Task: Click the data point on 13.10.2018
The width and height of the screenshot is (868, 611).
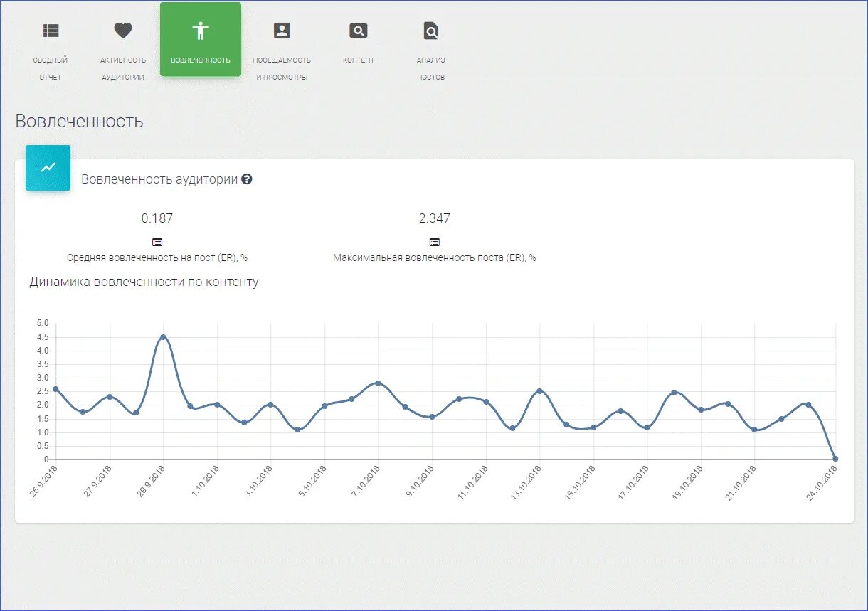Action: coord(539,391)
